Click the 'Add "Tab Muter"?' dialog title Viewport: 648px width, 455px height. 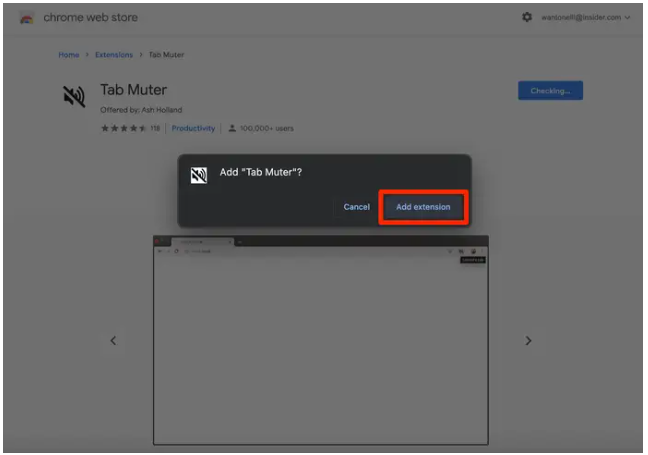click(261, 172)
